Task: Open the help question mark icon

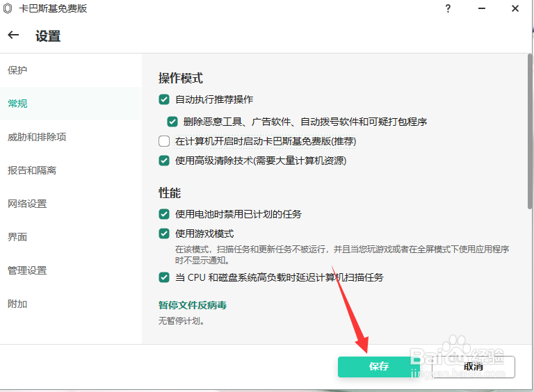Action: (x=448, y=8)
